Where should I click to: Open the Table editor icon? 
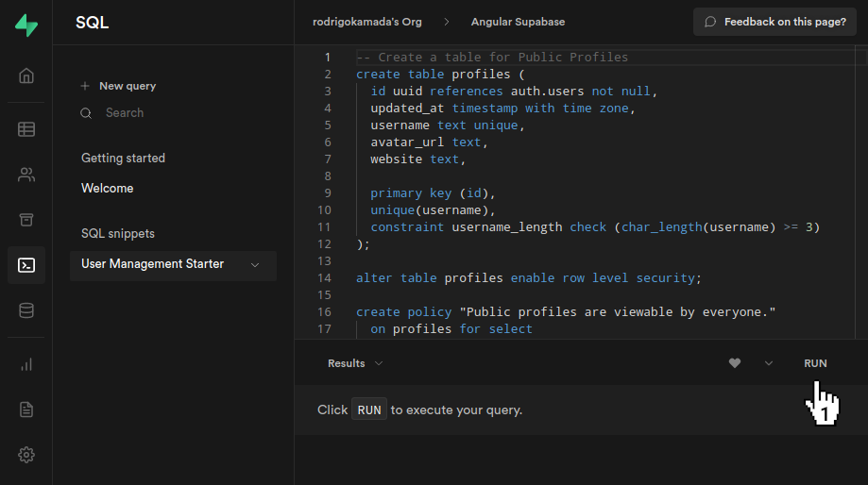click(26, 129)
